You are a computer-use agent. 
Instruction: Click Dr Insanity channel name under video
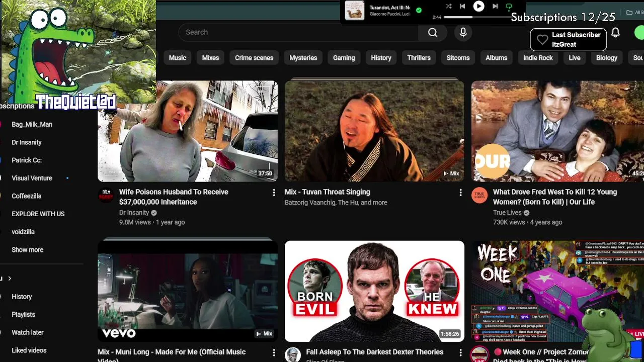(134, 213)
